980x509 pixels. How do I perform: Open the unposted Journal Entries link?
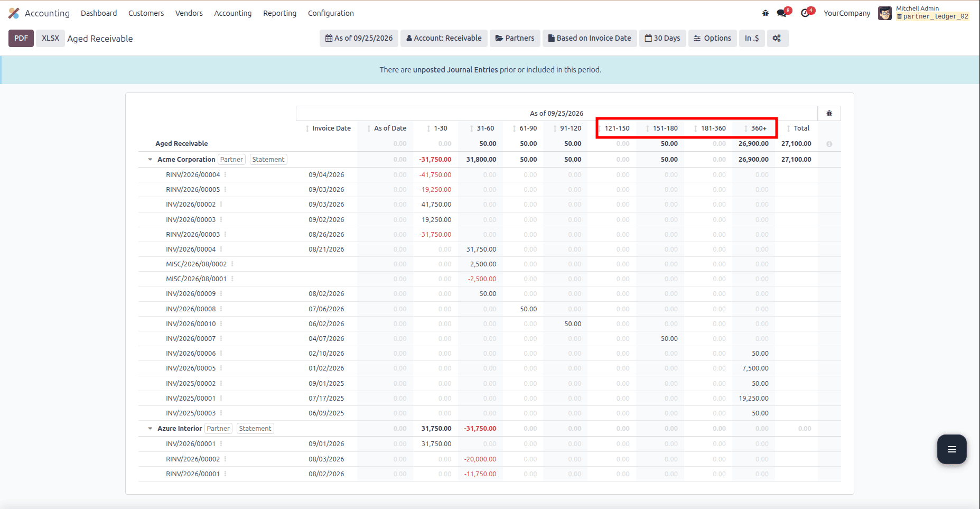pyautogui.click(x=455, y=70)
